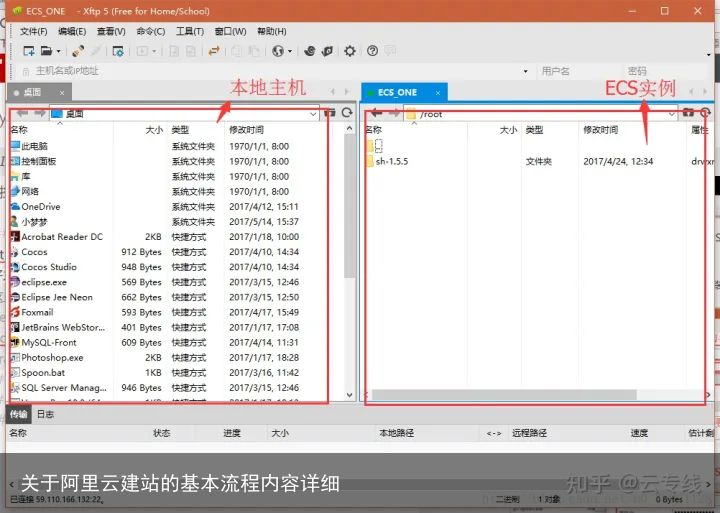Close the ECS_ONE tab
Image resolution: width=720 pixels, height=513 pixels.
pos(438,93)
